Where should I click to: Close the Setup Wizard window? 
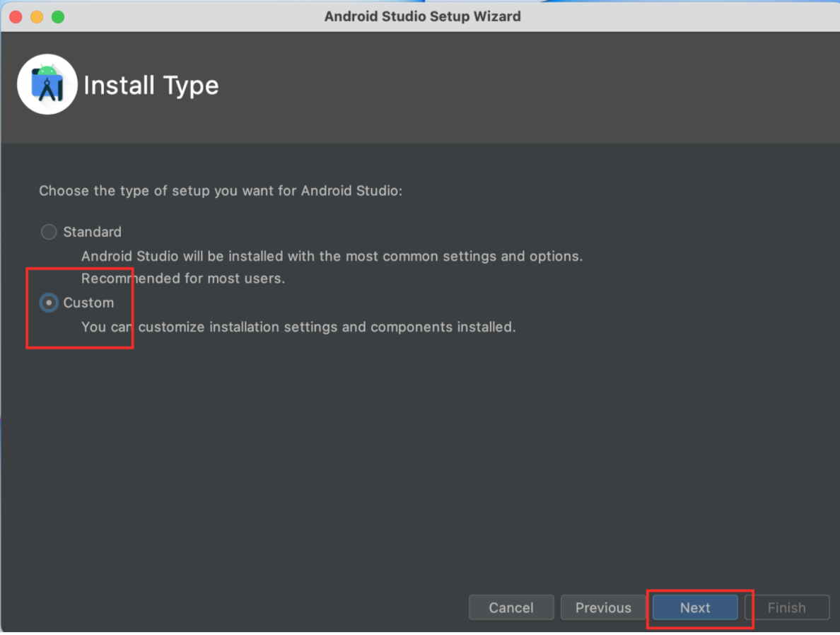coord(16,17)
